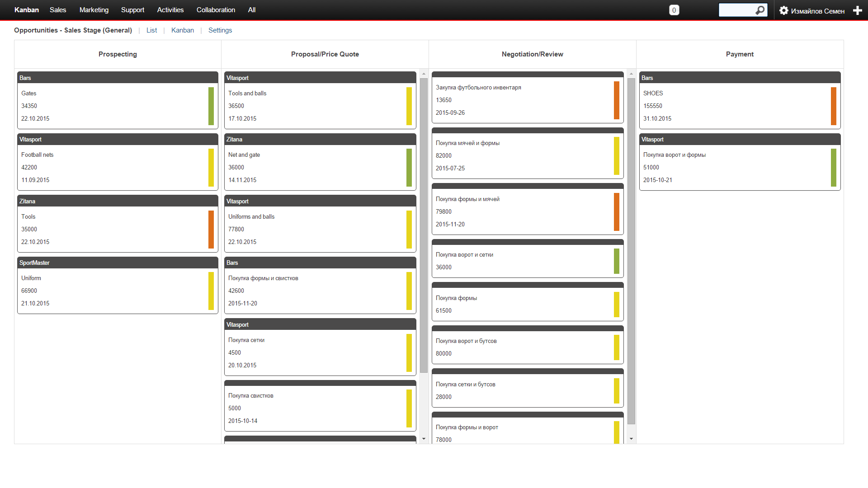Click scroll down arrow in Negotiation column
Image resolution: width=868 pixels, height=488 pixels.
click(x=631, y=439)
